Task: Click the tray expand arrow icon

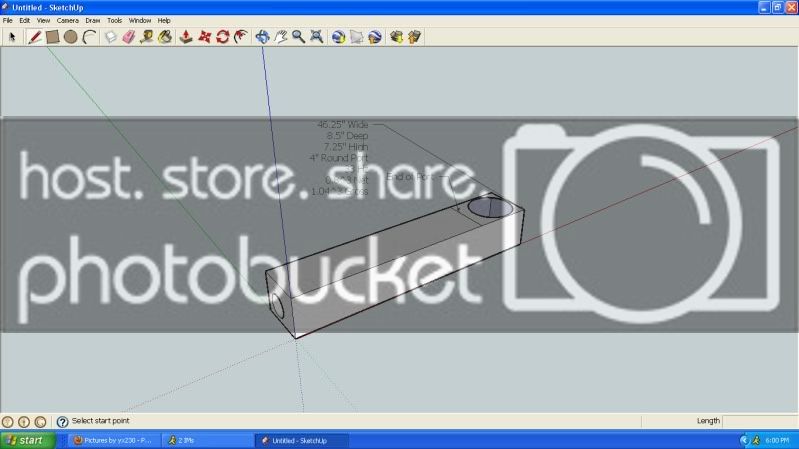Action: 744,440
